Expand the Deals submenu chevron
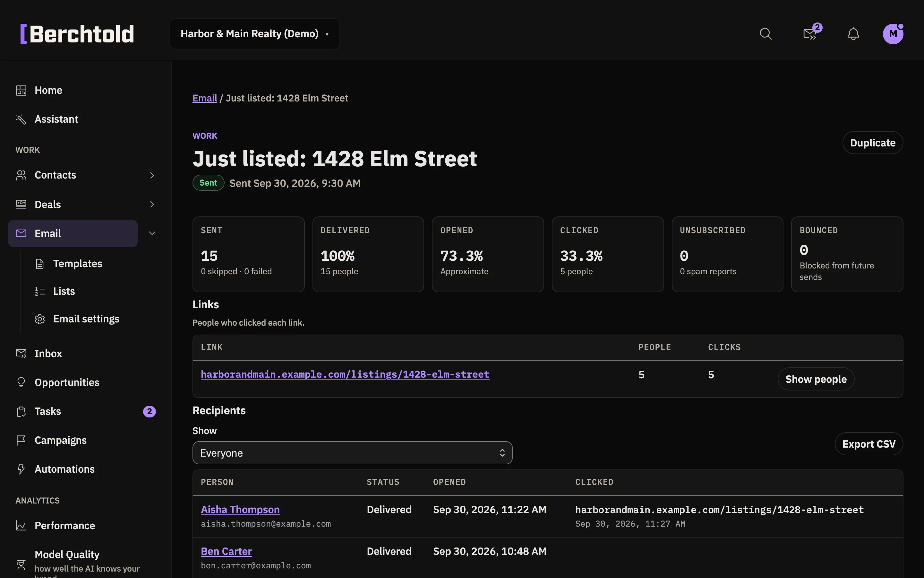 tap(152, 205)
